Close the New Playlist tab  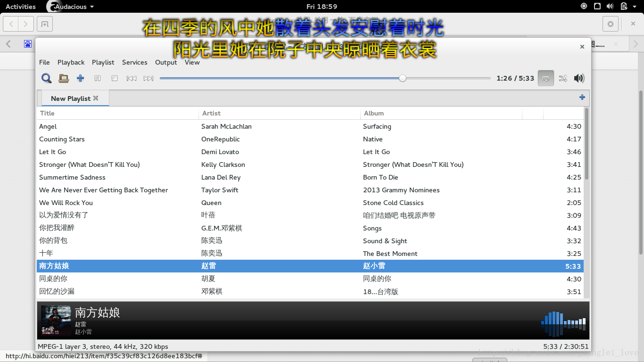tap(96, 98)
